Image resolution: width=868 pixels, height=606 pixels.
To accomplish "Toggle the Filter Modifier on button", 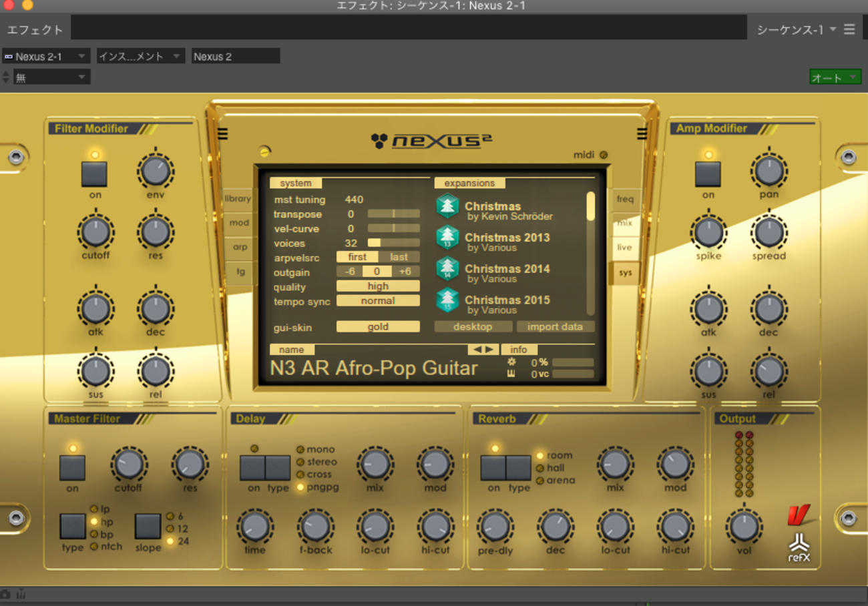I will tap(94, 174).
